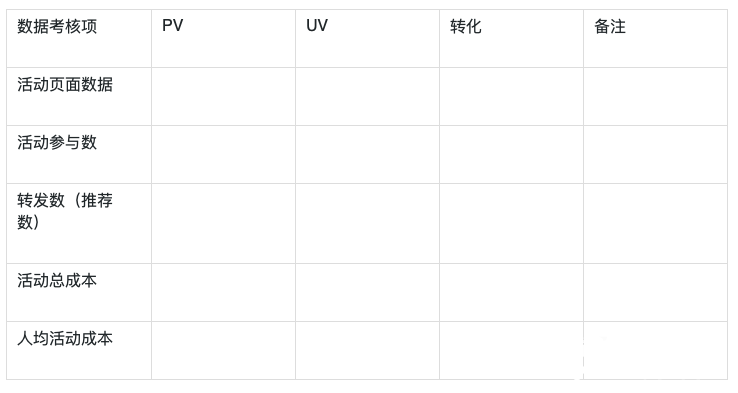This screenshot has height=393, width=738.
Task: Select the 活动页面数据 row label
Action: click(x=79, y=96)
